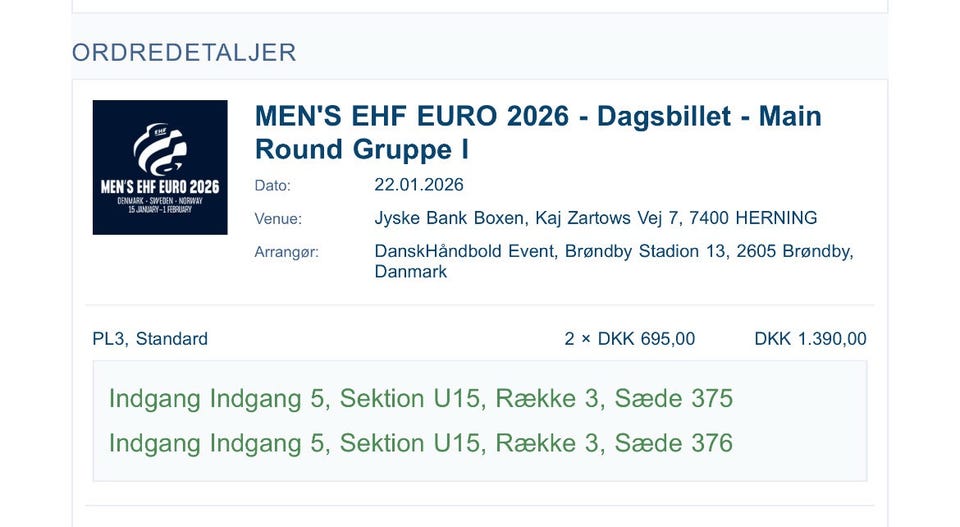The image size is (960, 527).
Task: Click the DanskHåndbold Event organizer text
Action: pyautogui.click(x=614, y=261)
